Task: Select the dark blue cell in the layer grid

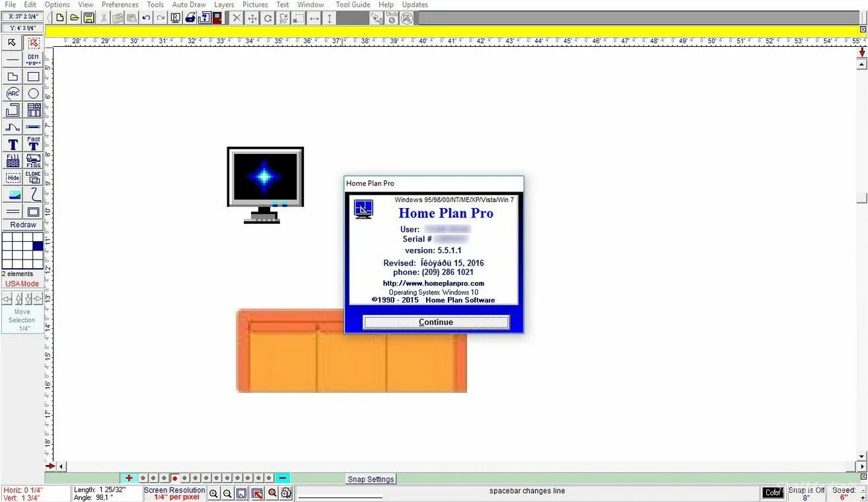Action: 38,246
